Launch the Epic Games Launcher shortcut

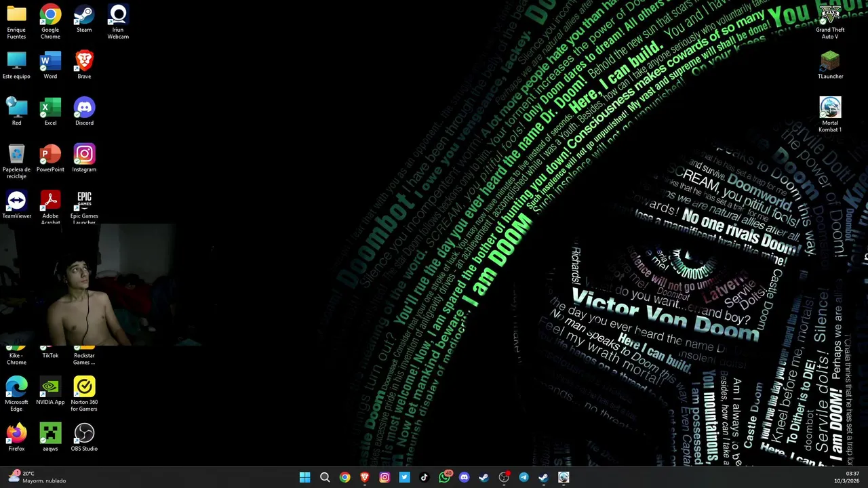(84, 207)
